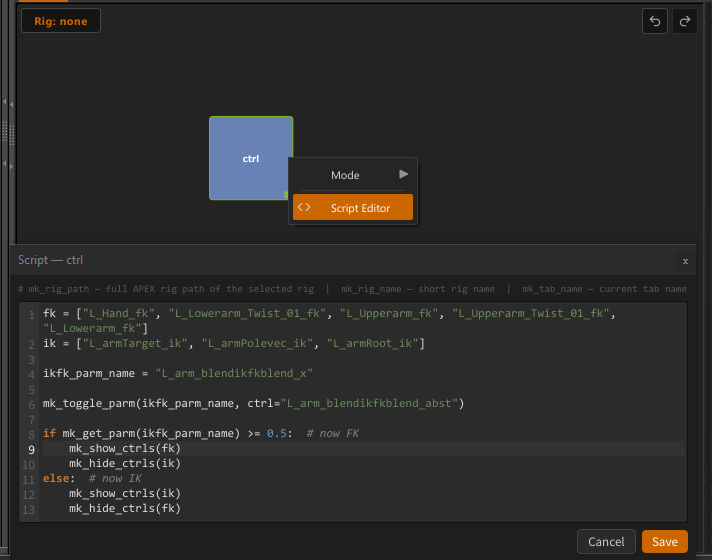Open the Rig: none selector

(61, 21)
